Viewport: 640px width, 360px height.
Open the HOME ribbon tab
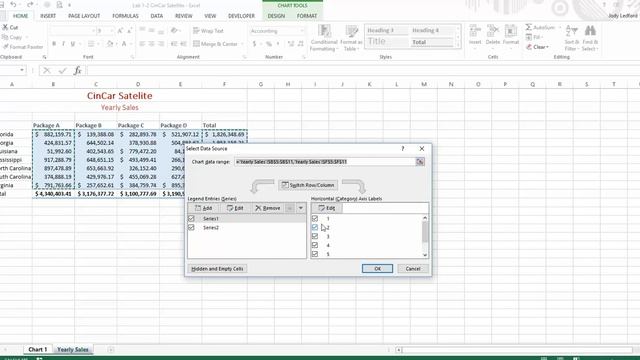20,16
